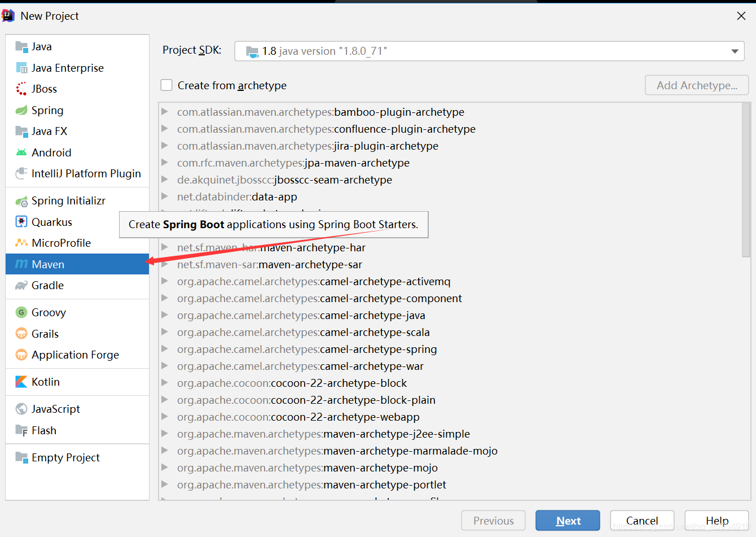Close the New Project dialog
Viewport: 756px width, 537px height.
click(741, 16)
